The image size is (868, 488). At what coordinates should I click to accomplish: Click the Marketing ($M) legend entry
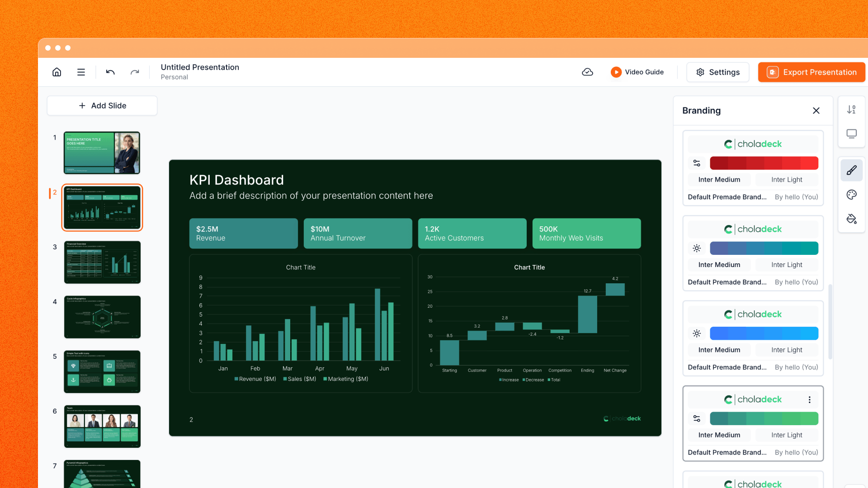point(346,379)
